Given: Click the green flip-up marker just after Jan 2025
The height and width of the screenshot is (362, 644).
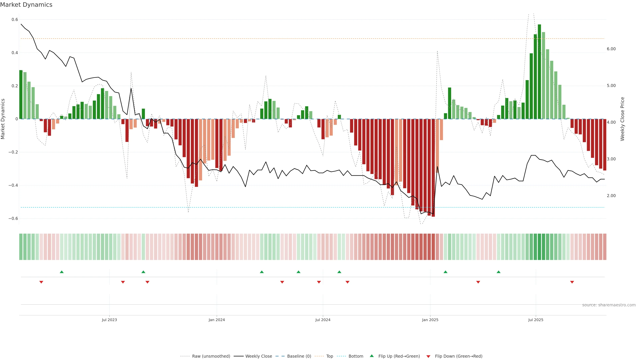Looking at the screenshot, I should (x=445, y=272).
